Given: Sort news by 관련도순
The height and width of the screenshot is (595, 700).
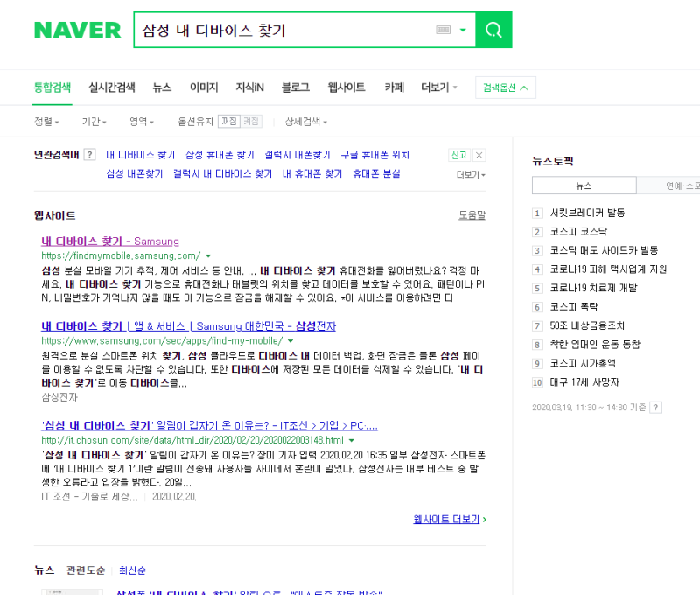Looking at the screenshot, I should (x=85, y=570).
